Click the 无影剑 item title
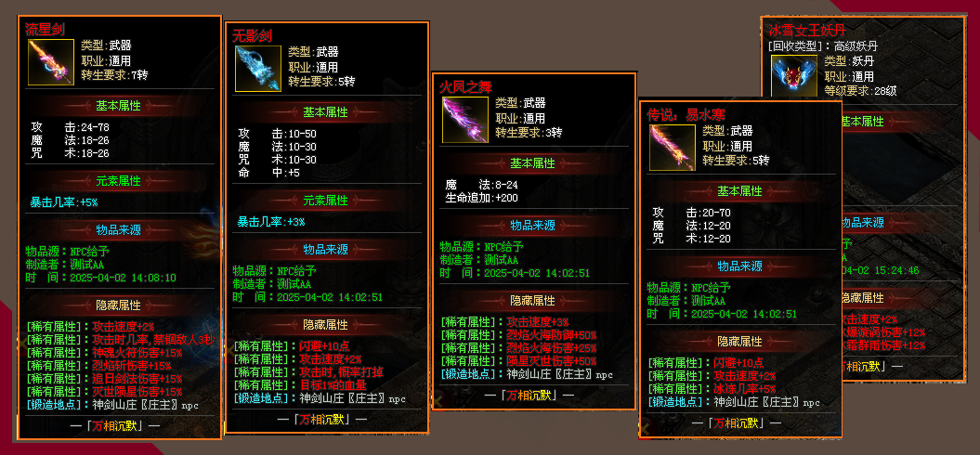 (x=252, y=35)
